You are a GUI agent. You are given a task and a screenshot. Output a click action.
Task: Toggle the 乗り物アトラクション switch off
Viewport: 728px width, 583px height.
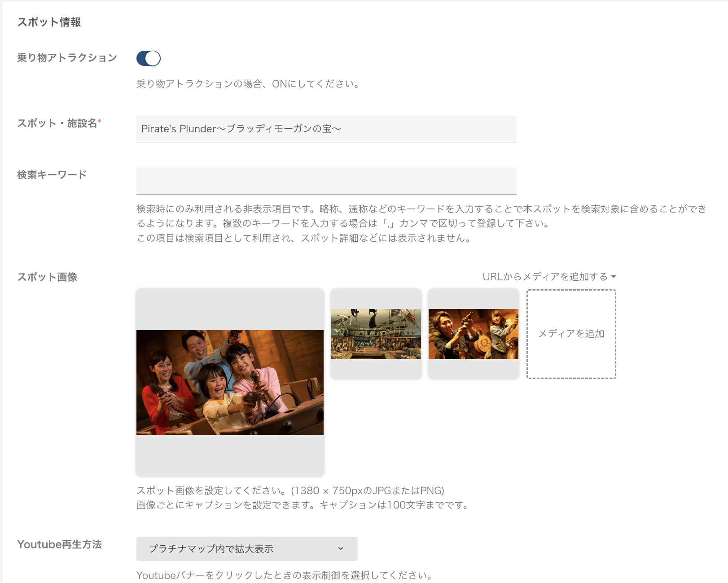(149, 58)
